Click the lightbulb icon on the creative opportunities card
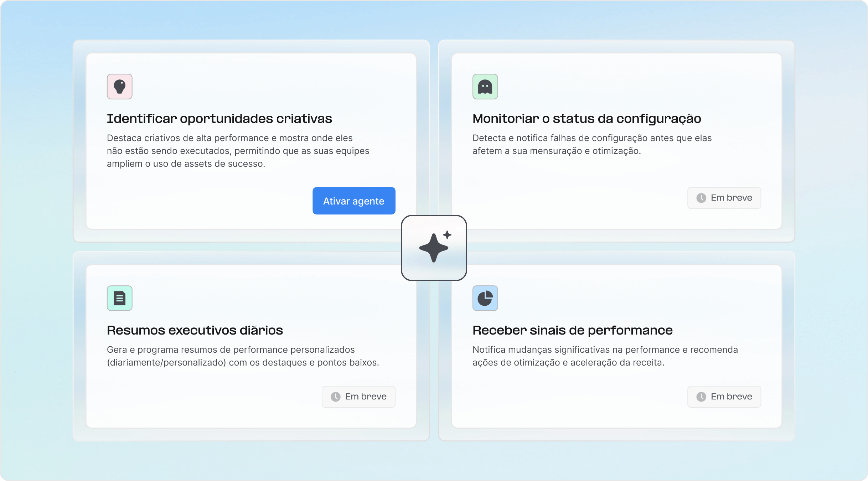The width and height of the screenshot is (868, 481). click(x=119, y=86)
